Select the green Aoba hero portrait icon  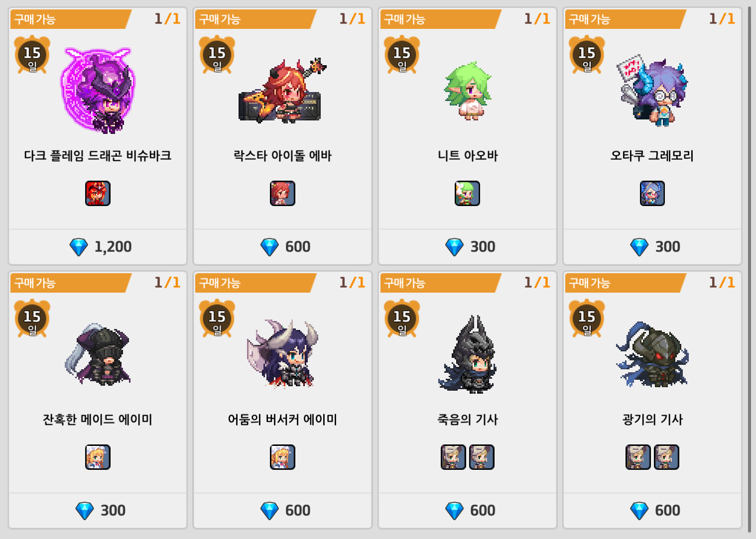467,193
